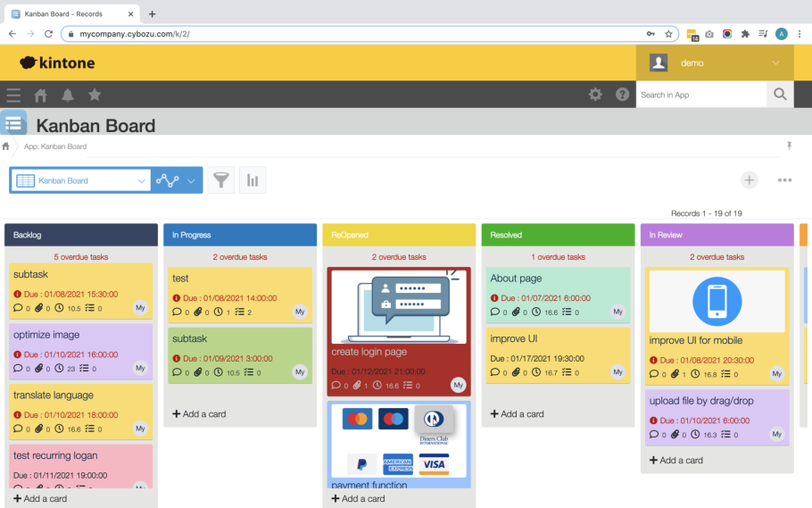Open the favorites star icon
Image resolution: width=812 pixels, height=508 pixels.
tap(95, 95)
